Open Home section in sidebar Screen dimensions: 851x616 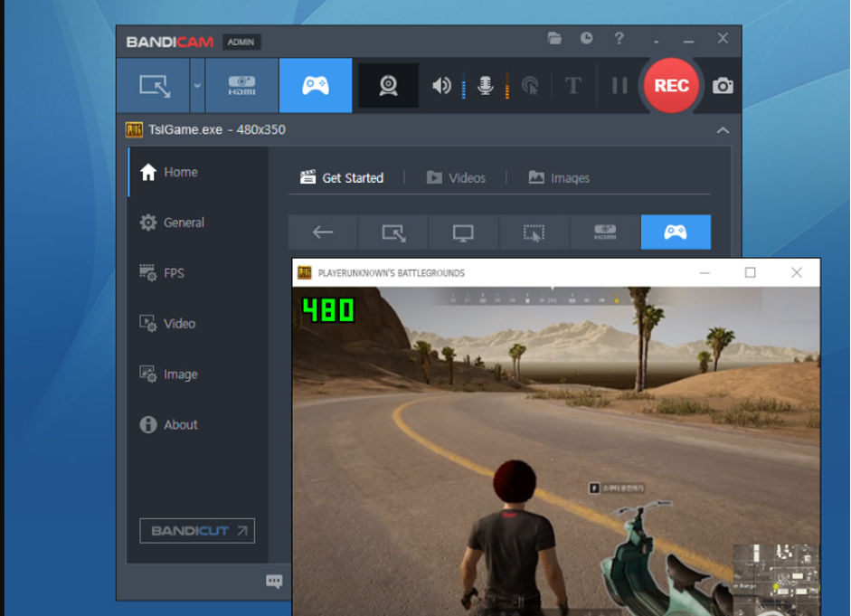pos(197,172)
